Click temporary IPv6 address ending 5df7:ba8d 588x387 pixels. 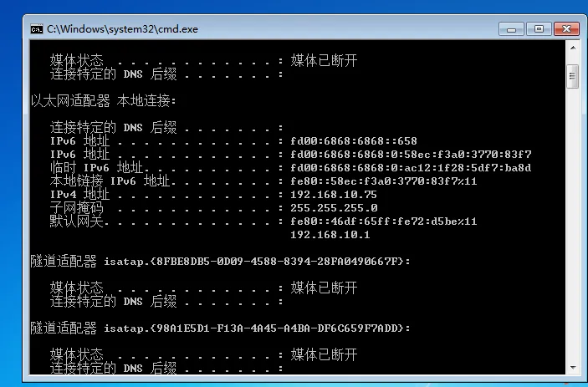click(x=411, y=168)
